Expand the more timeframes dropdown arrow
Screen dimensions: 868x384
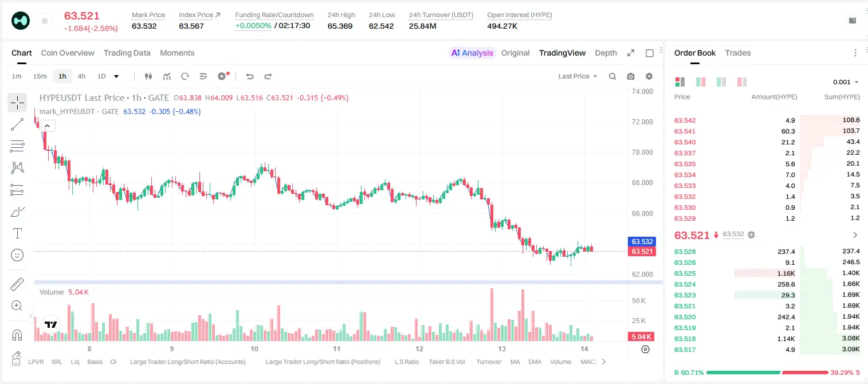pos(116,76)
